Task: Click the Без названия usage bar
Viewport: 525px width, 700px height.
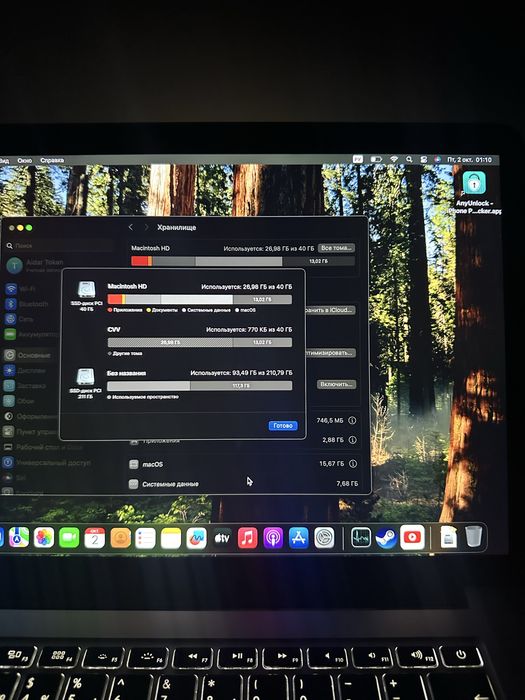Action: click(x=200, y=386)
